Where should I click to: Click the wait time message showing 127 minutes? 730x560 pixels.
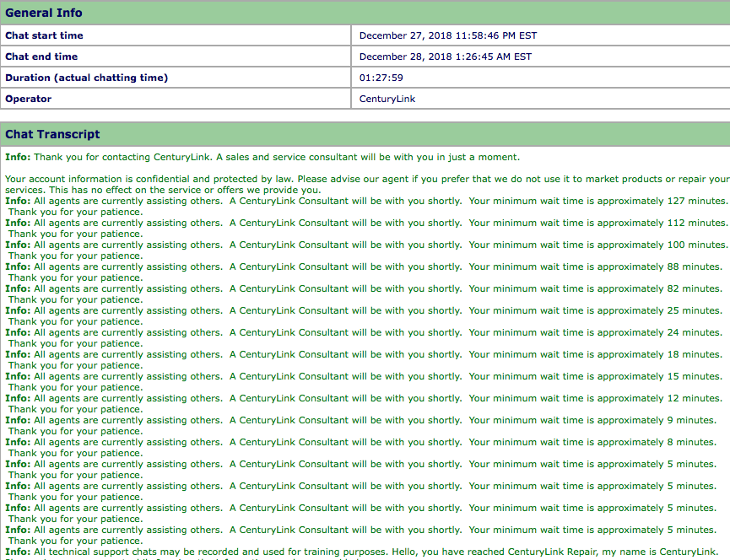(366, 207)
